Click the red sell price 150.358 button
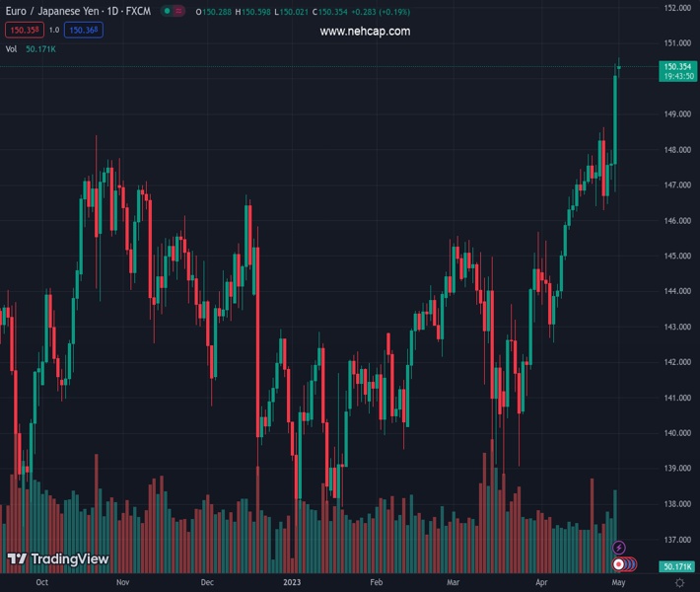 [x=24, y=31]
